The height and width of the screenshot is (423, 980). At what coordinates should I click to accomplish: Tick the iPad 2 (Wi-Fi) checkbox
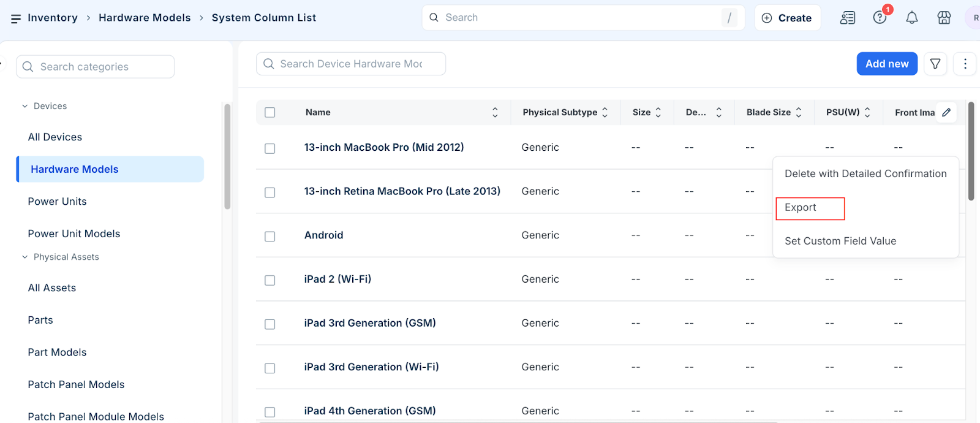[270, 280]
